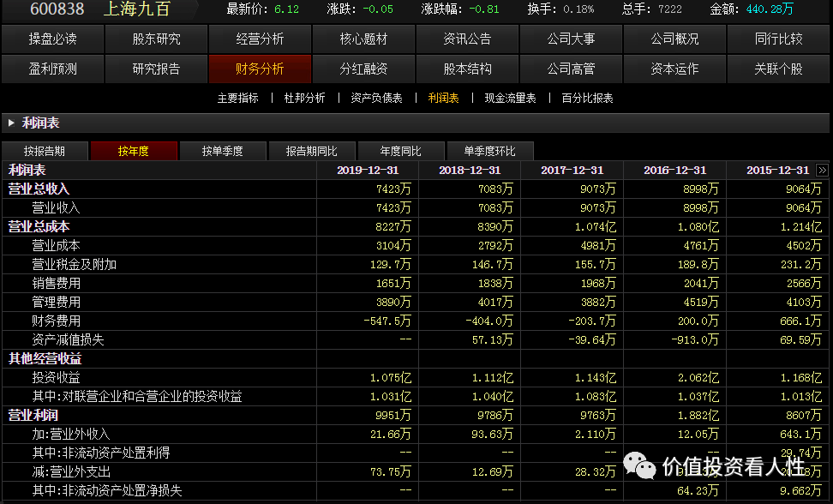The width and height of the screenshot is (833, 504).
Task: Open the 同行比较 tab
Action: 778,39
